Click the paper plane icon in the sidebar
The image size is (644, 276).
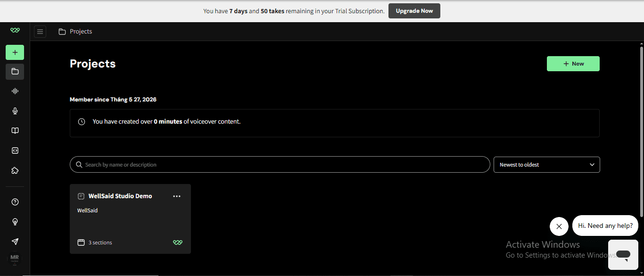15,242
